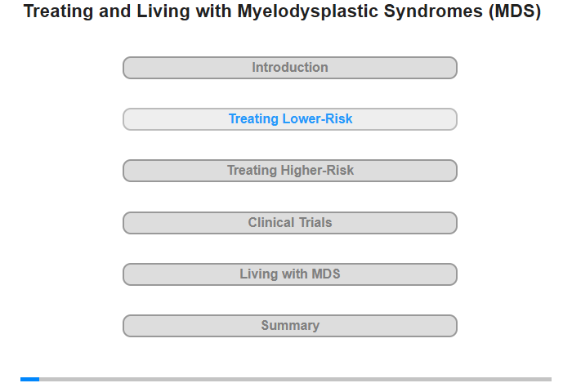
Task: Click the page title heading
Action: click(282, 11)
